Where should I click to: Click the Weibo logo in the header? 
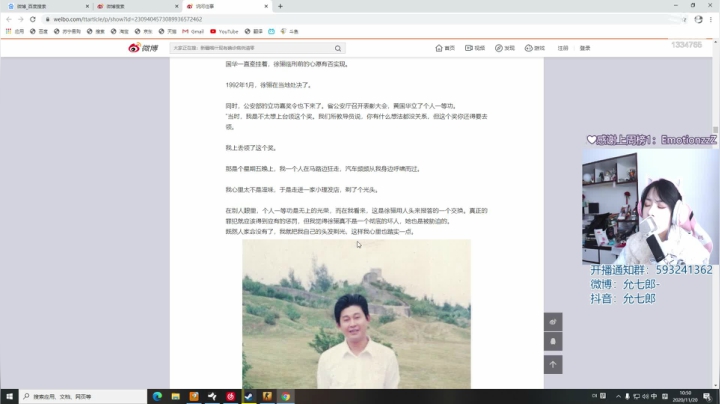(143, 48)
